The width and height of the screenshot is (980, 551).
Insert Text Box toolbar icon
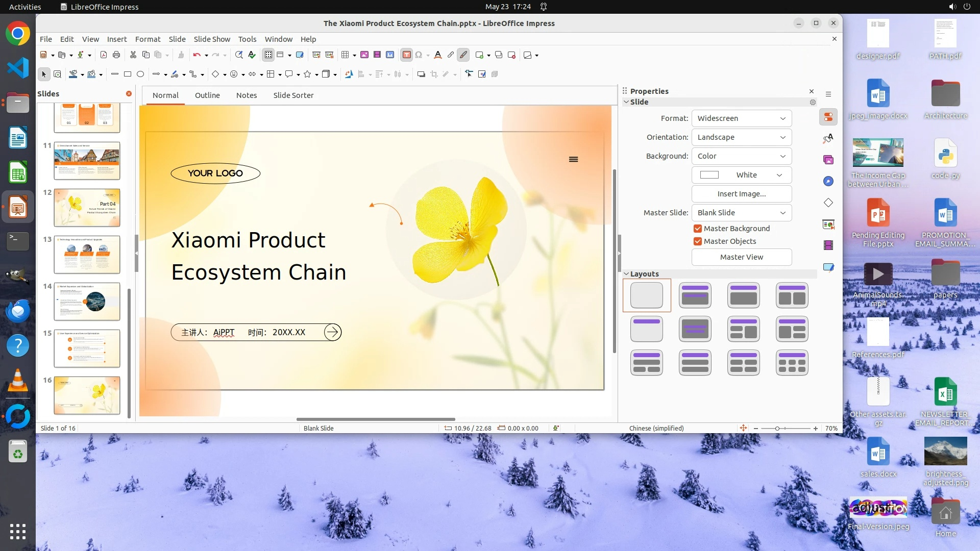(406, 55)
